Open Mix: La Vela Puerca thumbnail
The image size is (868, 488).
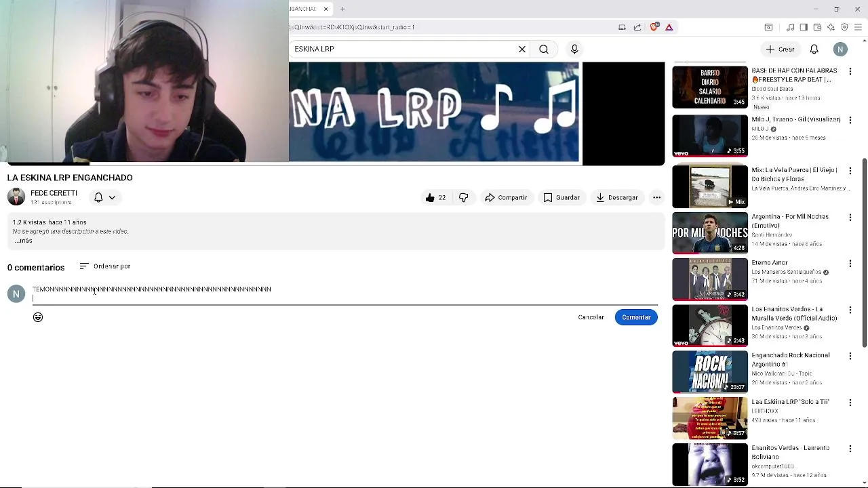[x=710, y=186]
